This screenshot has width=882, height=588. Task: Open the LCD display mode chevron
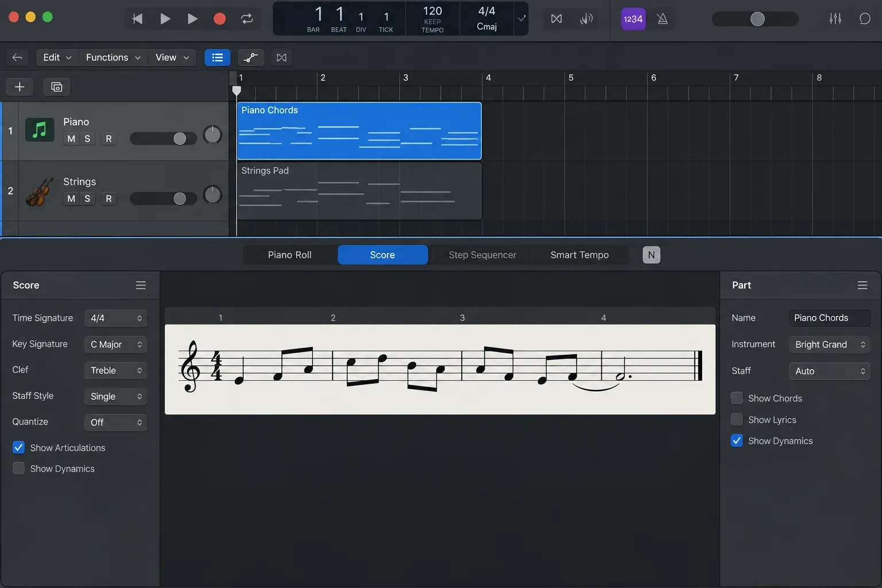tap(521, 19)
